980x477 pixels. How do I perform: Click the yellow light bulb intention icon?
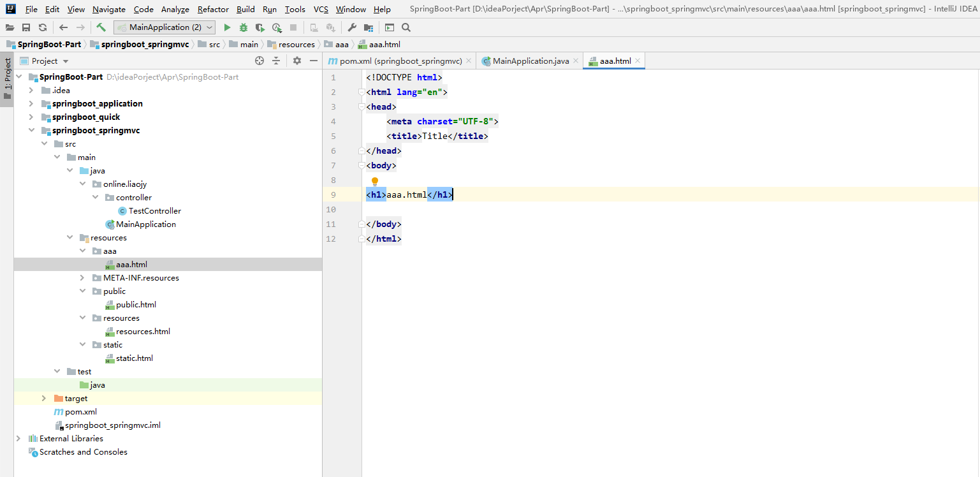coord(375,182)
